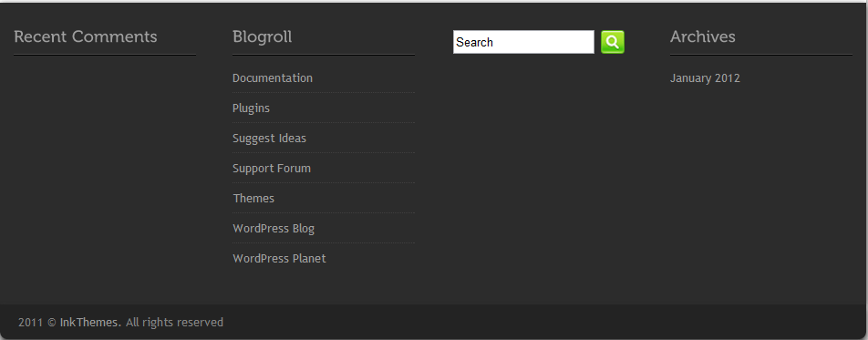Image resolution: width=868 pixels, height=340 pixels.
Task: Focus the Search input field
Action: pyautogui.click(x=523, y=42)
